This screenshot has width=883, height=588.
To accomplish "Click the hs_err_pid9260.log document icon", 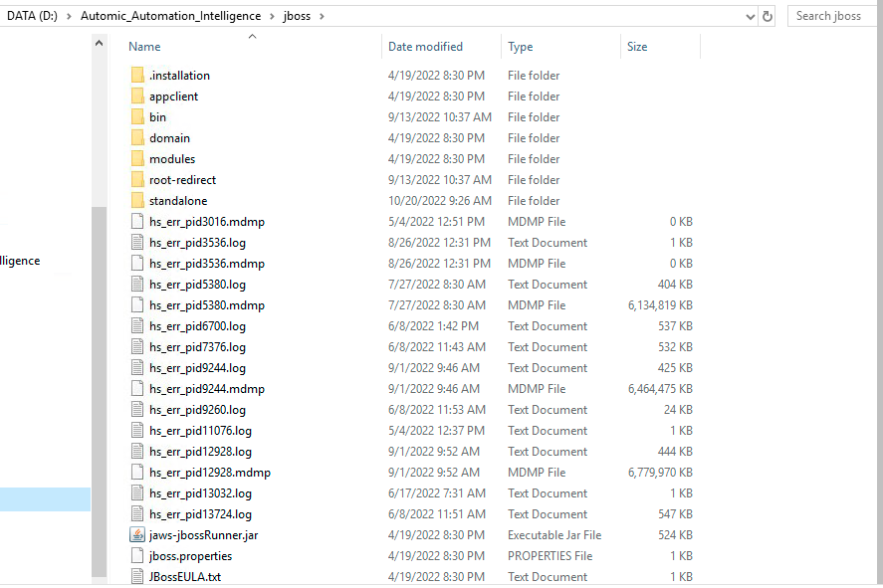I will click(137, 410).
